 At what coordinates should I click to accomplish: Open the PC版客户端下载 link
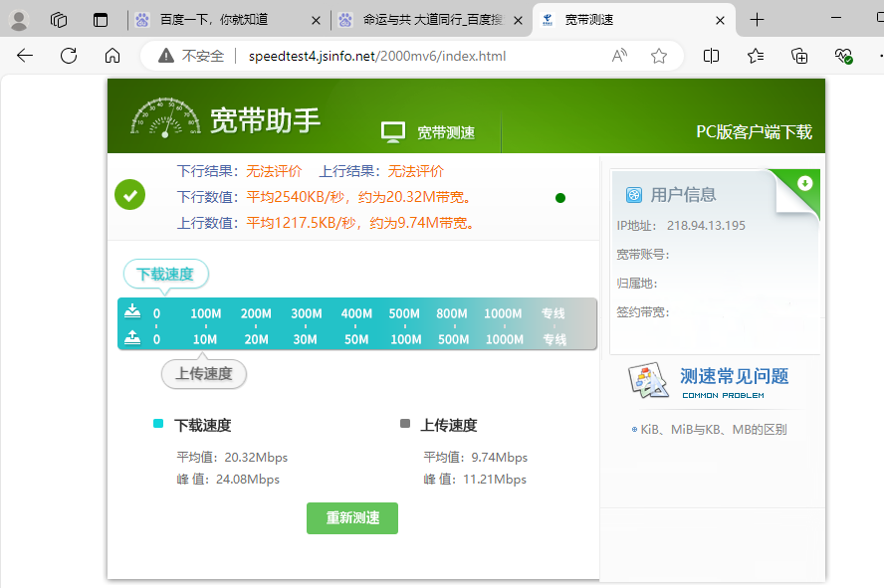(x=753, y=132)
